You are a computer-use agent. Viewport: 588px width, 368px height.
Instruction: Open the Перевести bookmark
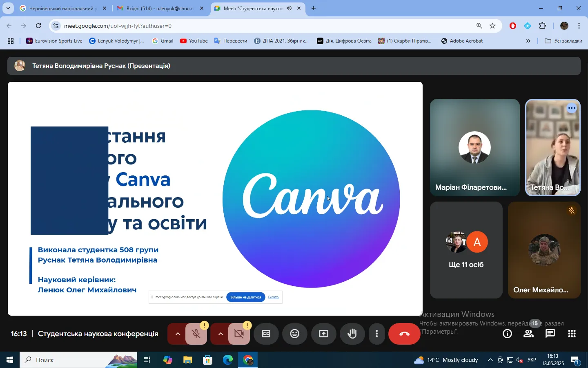click(x=231, y=41)
